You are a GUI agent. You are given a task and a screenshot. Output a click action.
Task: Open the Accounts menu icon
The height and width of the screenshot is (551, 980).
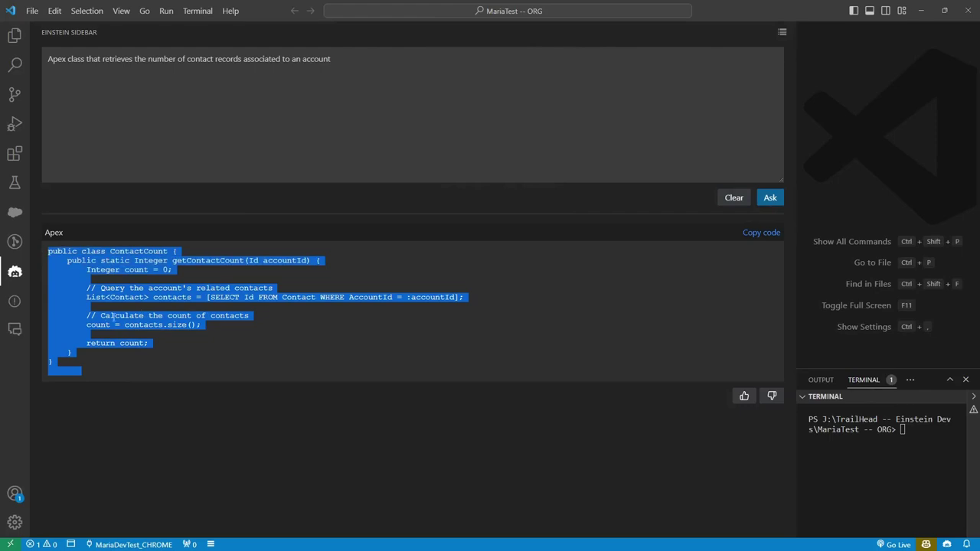[15, 494]
